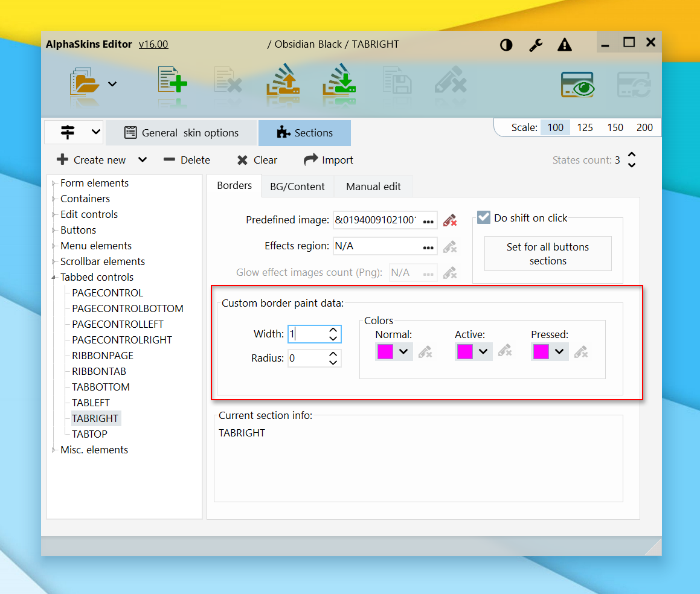The width and height of the screenshot is (700, 594).
Task: Collapse Tabbed controls tree node
Action: click(x=54, y=277)
